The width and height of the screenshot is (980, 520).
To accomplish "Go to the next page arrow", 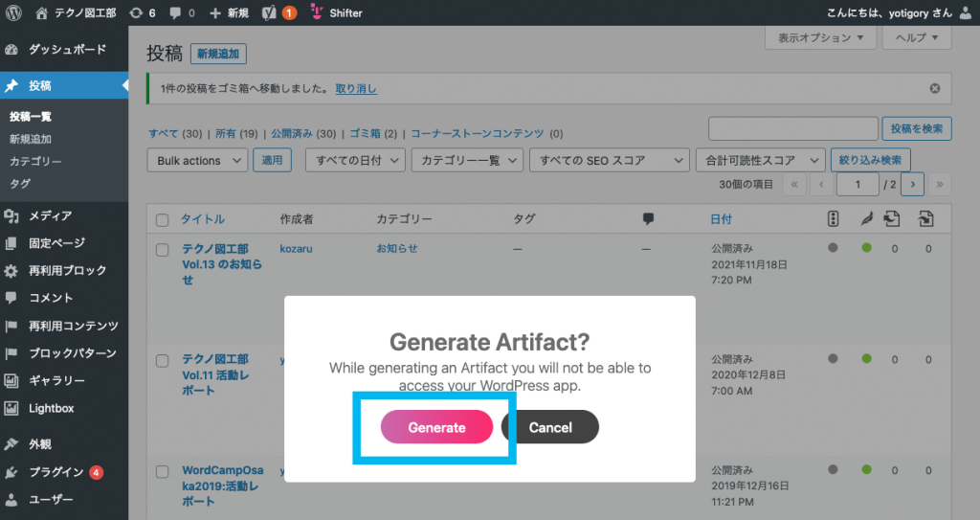I will coord(912,184).
